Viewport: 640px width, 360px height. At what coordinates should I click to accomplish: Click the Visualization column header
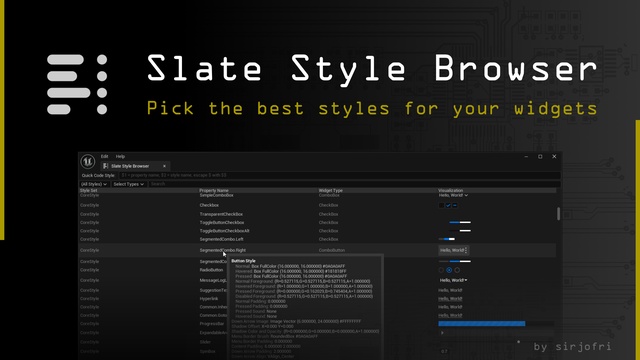tap(451, 191)
